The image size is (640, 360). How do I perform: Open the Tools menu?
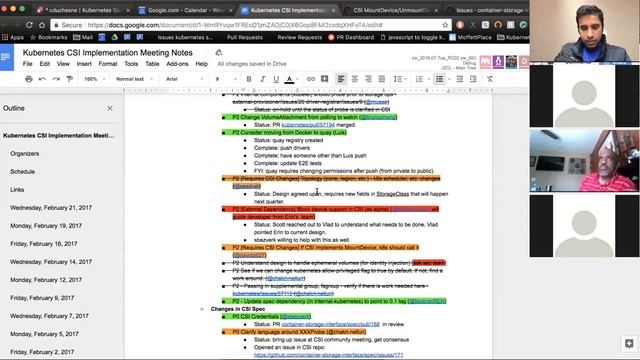pos(131,64)
